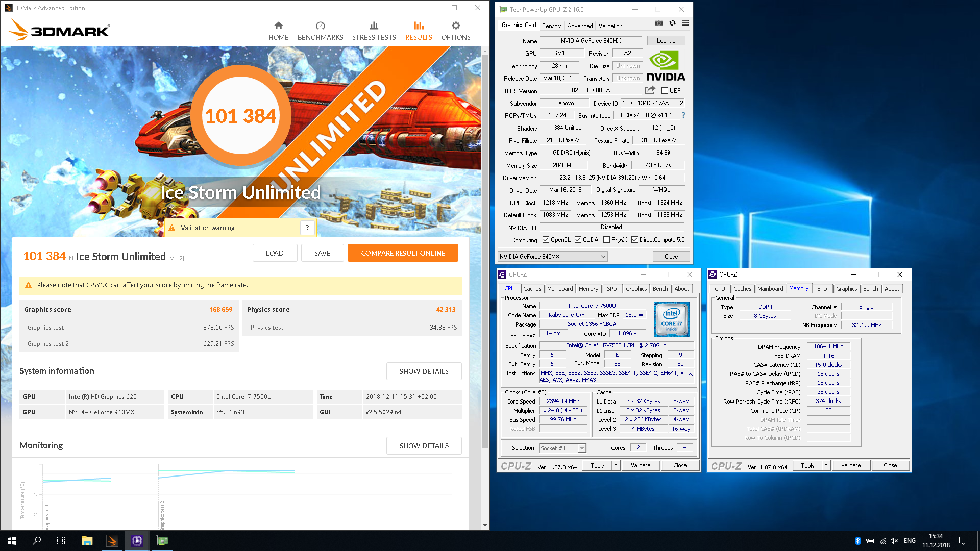Save the 3DMark result

tap(322, 253)
